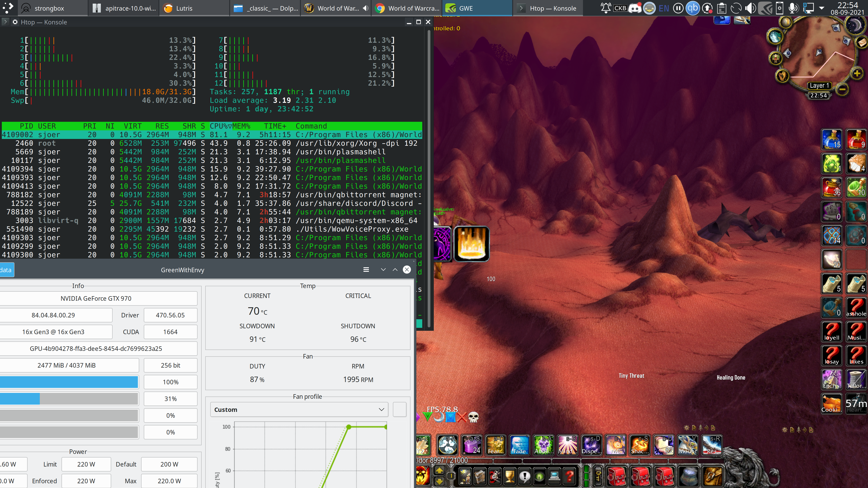Click the minimap zoom-in plus button

pos(857,74)
